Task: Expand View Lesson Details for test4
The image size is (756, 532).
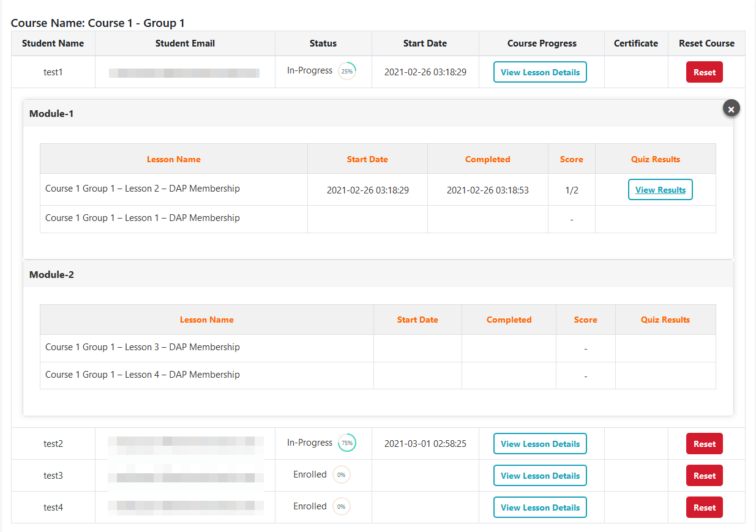Action: (540, 508)
